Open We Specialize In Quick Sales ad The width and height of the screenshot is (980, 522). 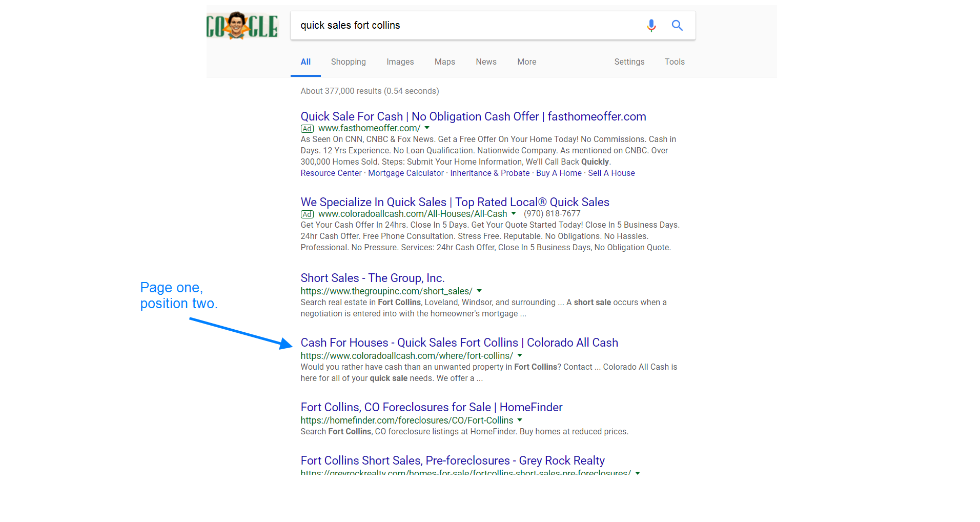455,202
